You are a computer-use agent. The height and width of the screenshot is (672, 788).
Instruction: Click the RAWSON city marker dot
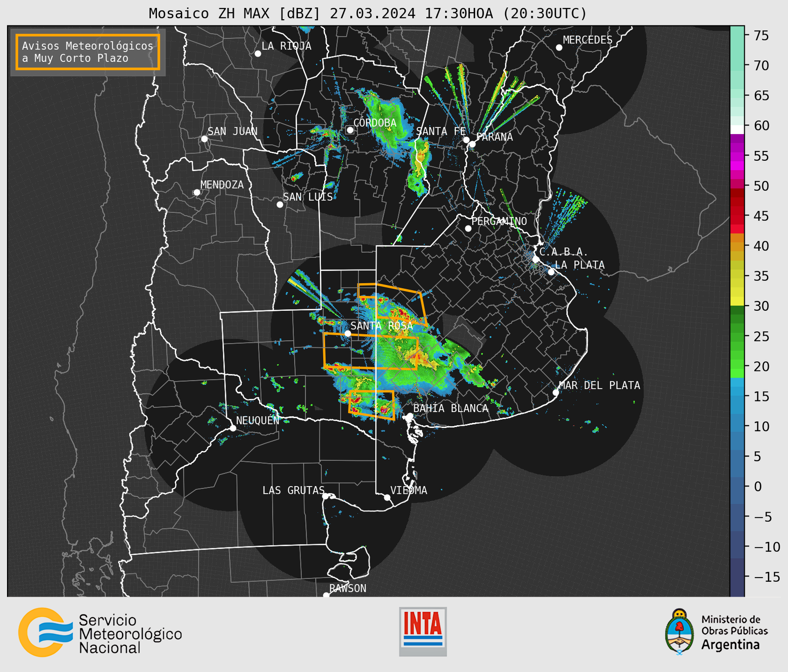pos(326,595)
